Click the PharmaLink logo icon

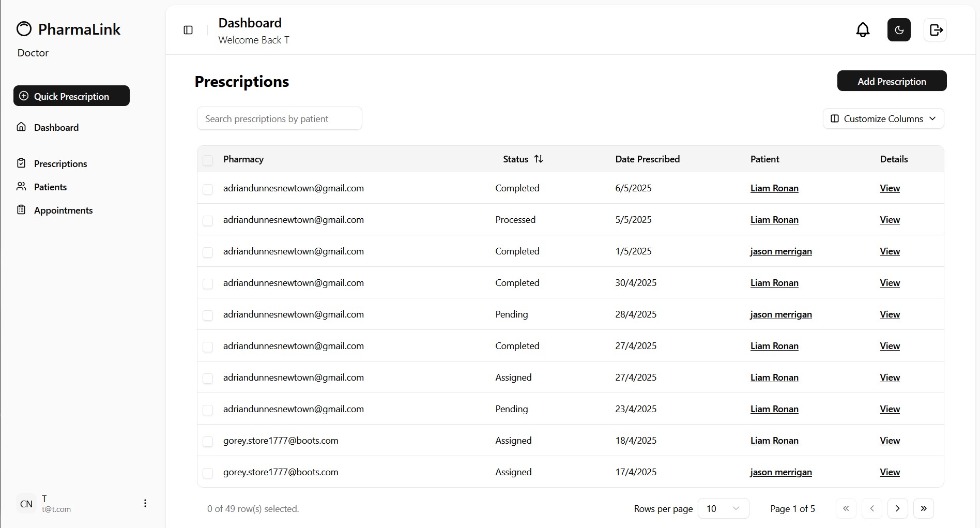[x=24, y=29]
